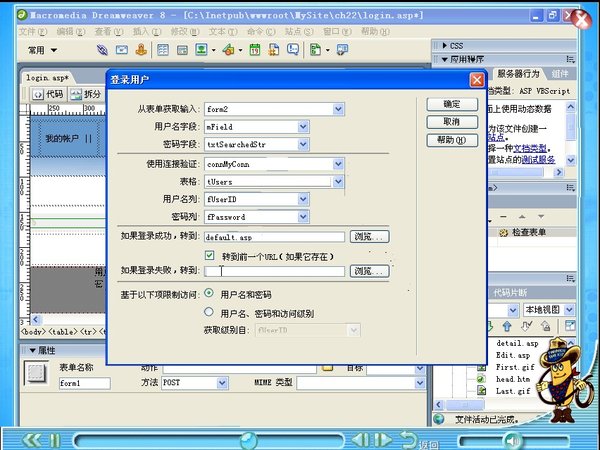600x450 pixels.
Task: Open the 密码列 fPassword dropdown
Action: point(303,216)
